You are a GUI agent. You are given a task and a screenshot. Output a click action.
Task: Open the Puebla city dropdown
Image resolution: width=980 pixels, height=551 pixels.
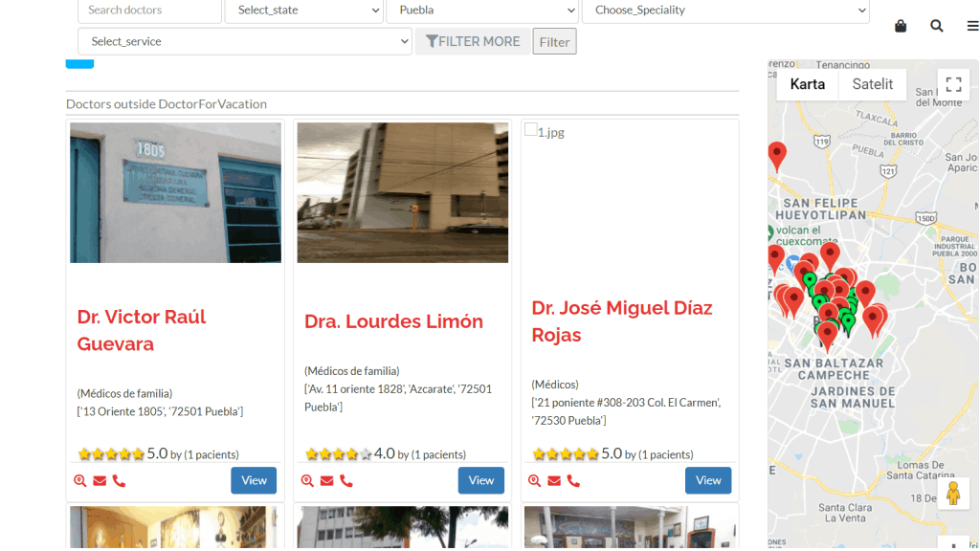[x=481, y=11]
